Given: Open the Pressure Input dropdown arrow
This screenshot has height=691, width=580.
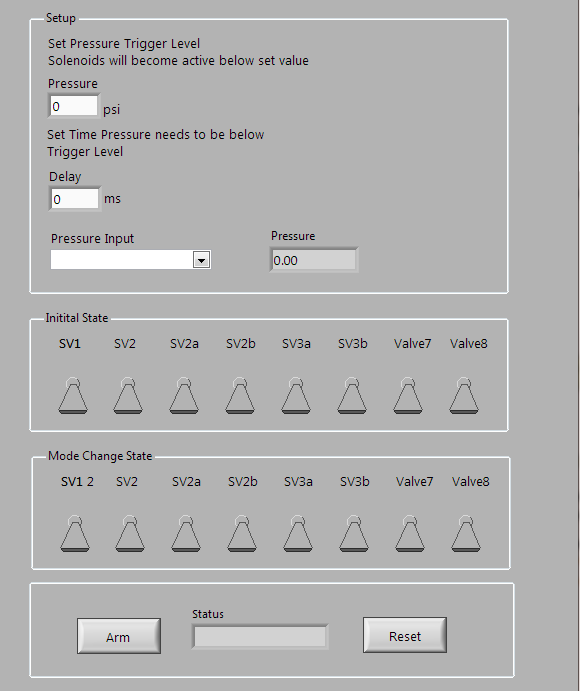Looking at the screenshot, I should click(201, 260).
